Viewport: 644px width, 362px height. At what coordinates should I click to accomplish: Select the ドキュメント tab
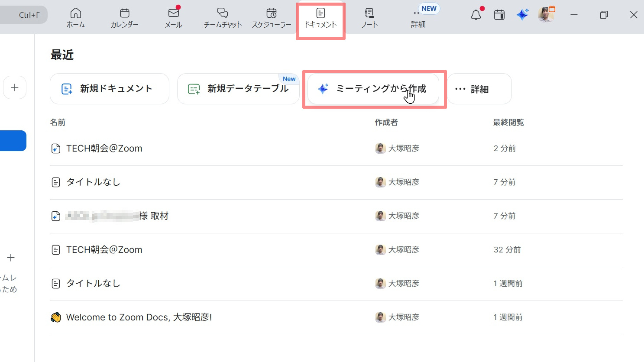[x=320, y=18]
